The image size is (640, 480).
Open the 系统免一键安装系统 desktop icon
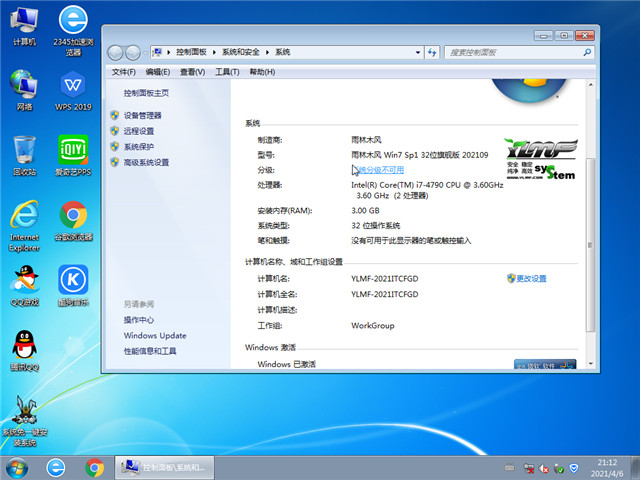pos(24,421)
